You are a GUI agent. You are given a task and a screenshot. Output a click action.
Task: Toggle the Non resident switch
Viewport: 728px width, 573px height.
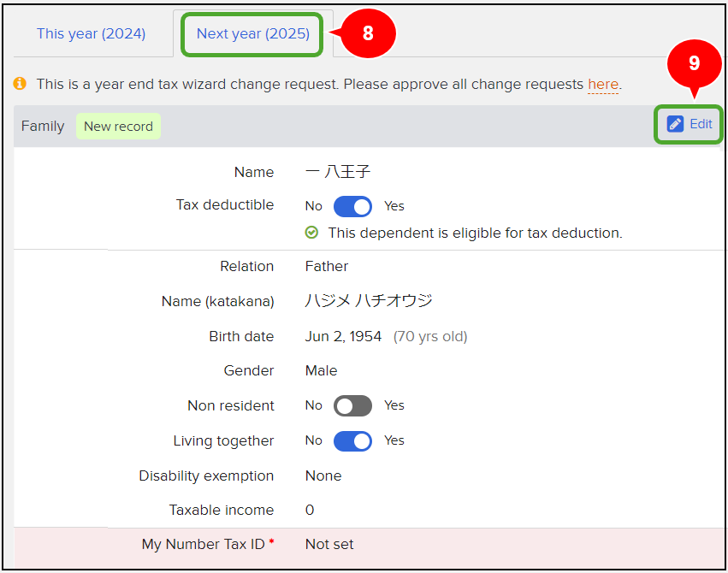pos(352,406)
